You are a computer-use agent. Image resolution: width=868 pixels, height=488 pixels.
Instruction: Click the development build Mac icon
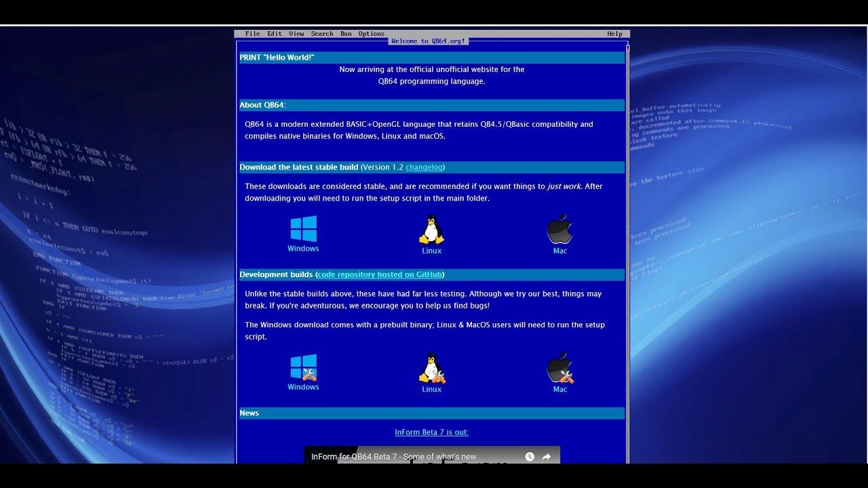coord(560,368)
